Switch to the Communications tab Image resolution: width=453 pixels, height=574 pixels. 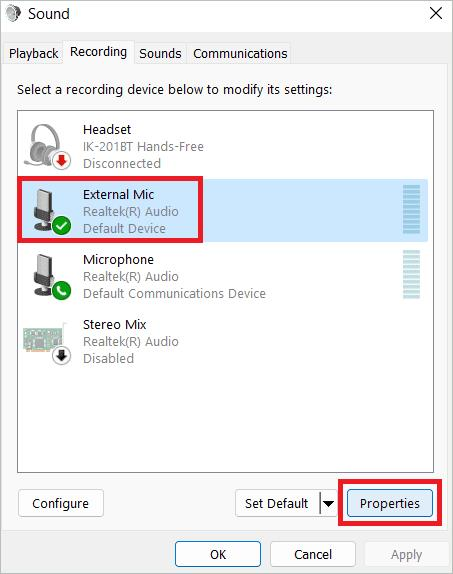(240, 53)
